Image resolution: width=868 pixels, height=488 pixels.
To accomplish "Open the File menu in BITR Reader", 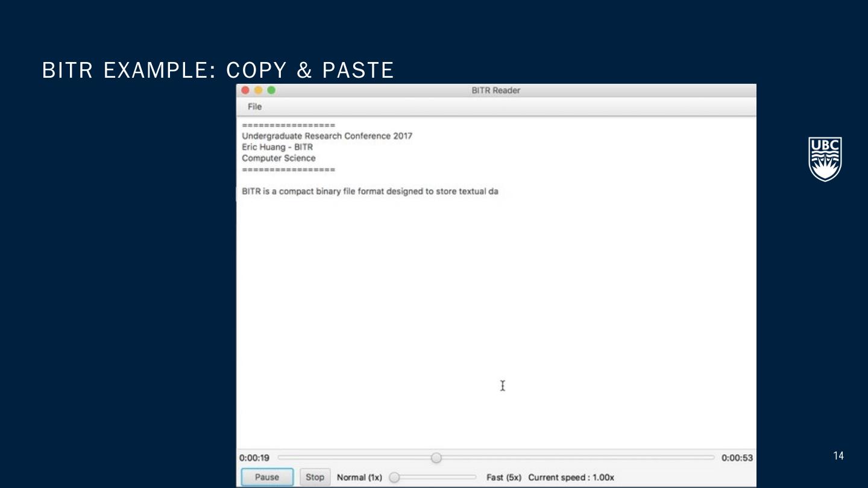I will coord(254,107).
